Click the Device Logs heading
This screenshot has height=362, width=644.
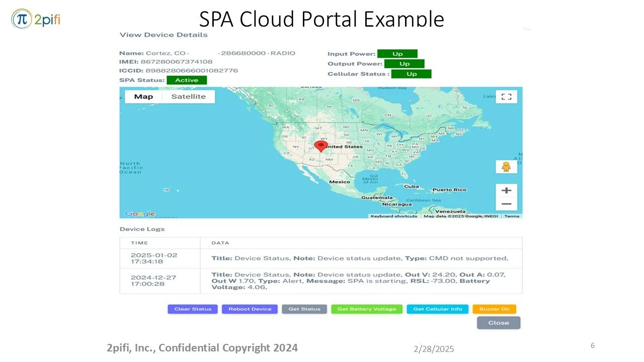tap(142, 229)
